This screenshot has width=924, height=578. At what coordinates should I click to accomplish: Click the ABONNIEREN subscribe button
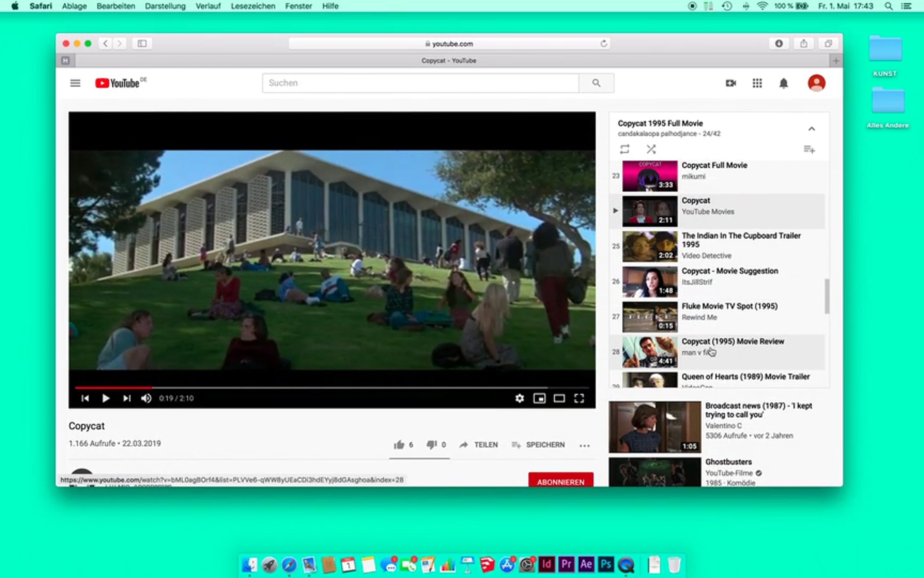coord(560,481)
